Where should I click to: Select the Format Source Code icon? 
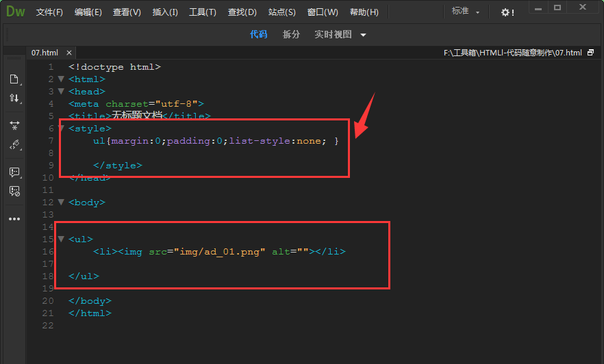pos(14,145)
